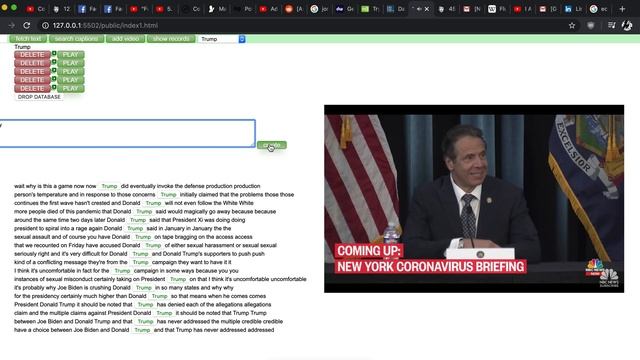Screen dimensions: 640x360
Task: Click the add video button
Action: coord(125,39)
